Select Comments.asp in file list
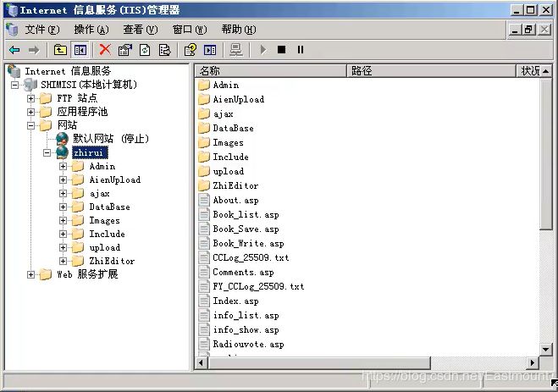The width and height of the screenshot is (558, 392). pos(243,272)
